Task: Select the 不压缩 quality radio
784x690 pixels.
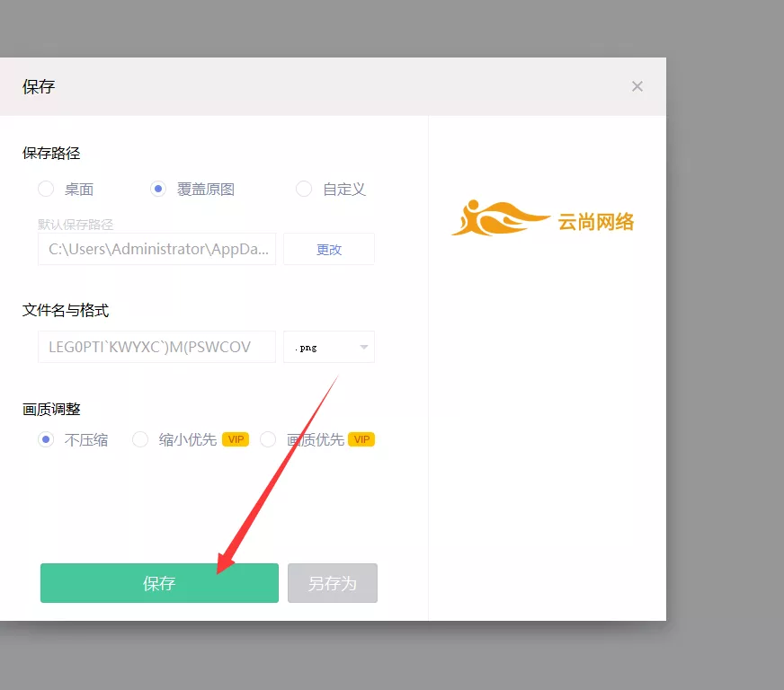Action: (x=46, y=439)
